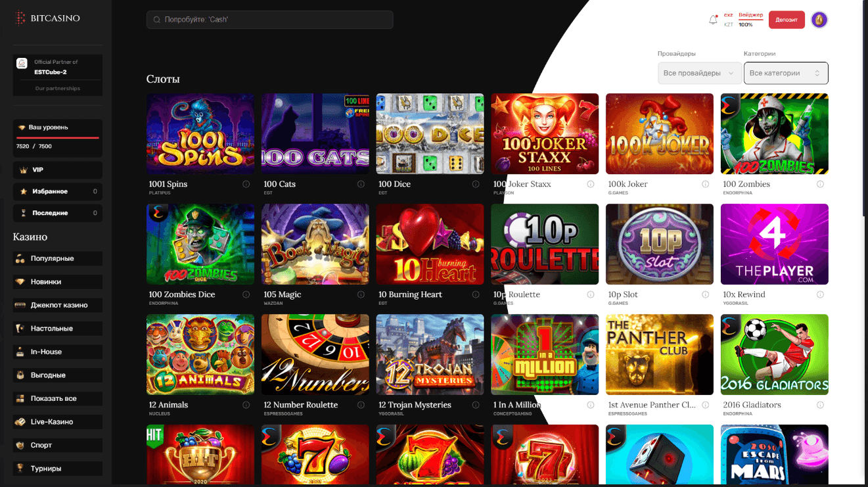Open Джекпот казино category
Screen dimensions: 868x487
click(x=58, y=305)
